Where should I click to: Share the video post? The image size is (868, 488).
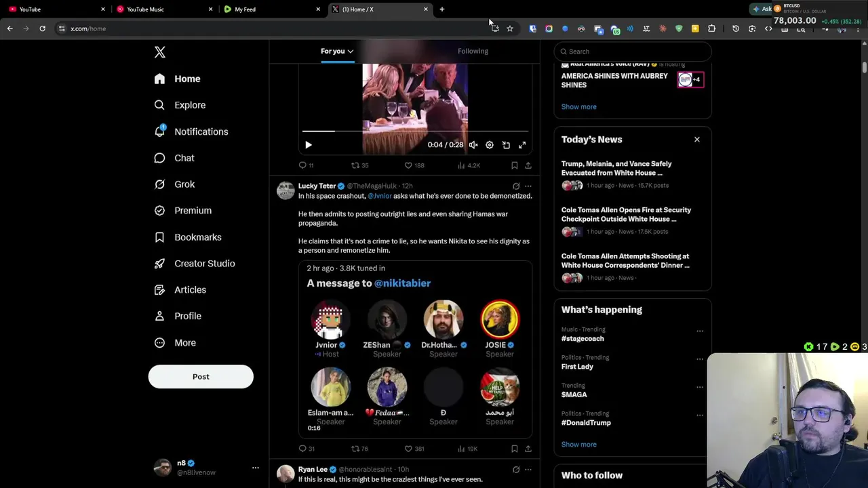[x=528, y=165]
